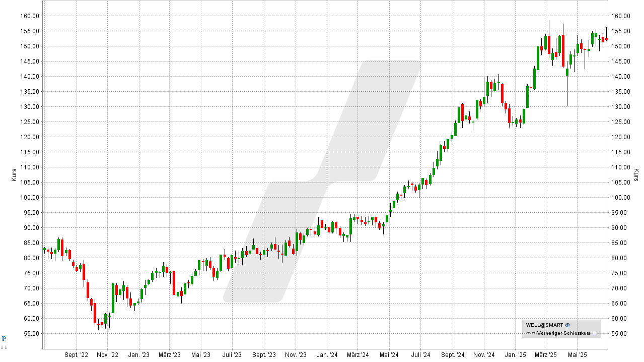
Task: Click the Mai '24 date label
Action: tap(388, 355)
